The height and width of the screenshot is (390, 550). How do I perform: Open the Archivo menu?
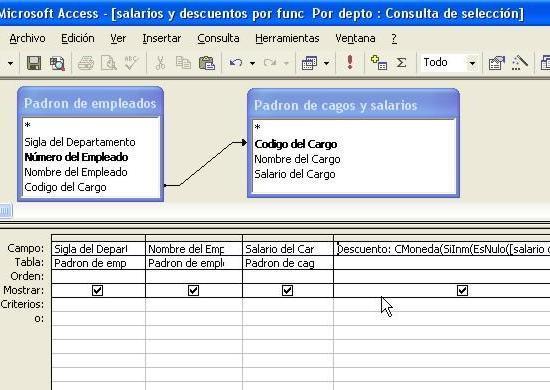pos(27,38)
